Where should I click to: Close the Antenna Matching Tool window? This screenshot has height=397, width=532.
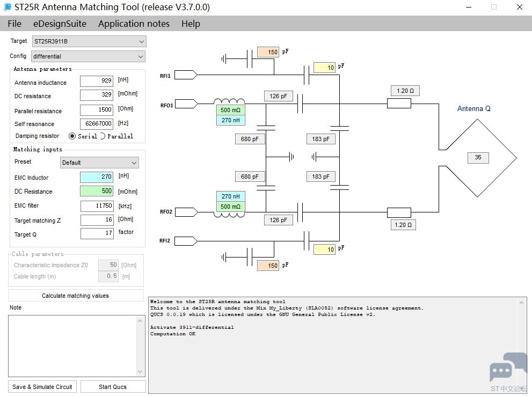tap(520, 7)
